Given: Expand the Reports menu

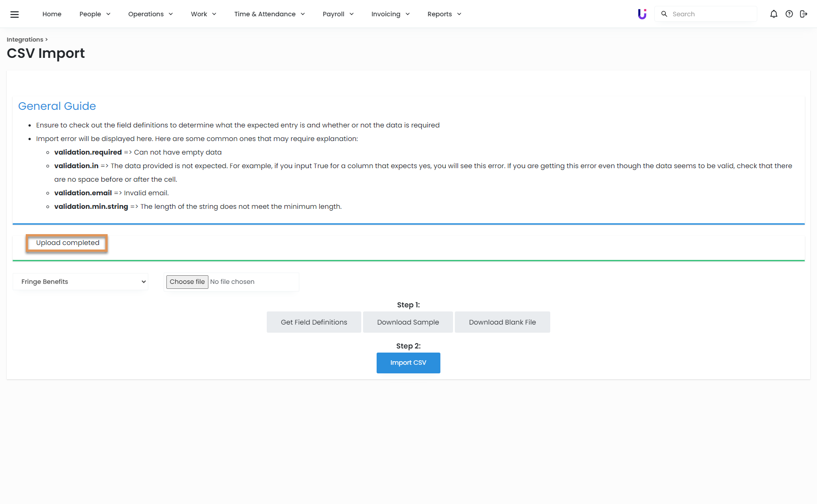Looking at the screenshot, I should (444, 14).
